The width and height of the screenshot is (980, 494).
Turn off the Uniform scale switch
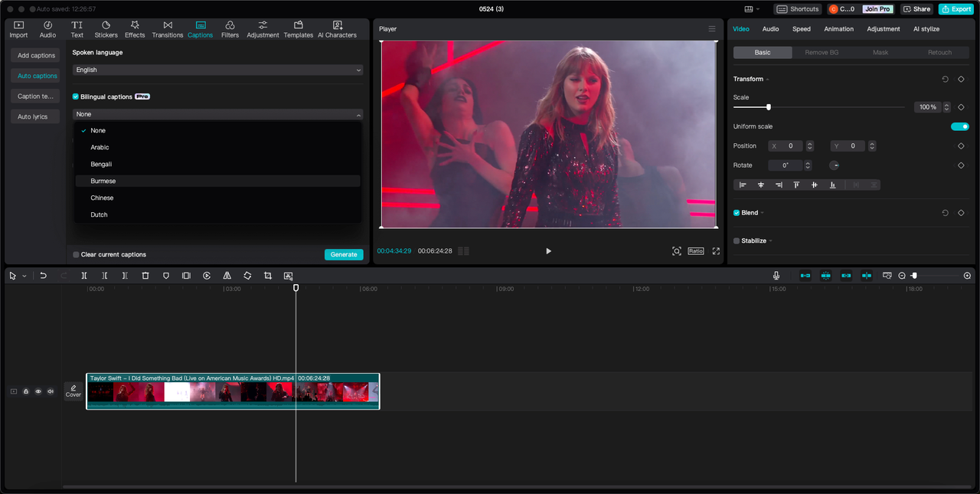960,126
